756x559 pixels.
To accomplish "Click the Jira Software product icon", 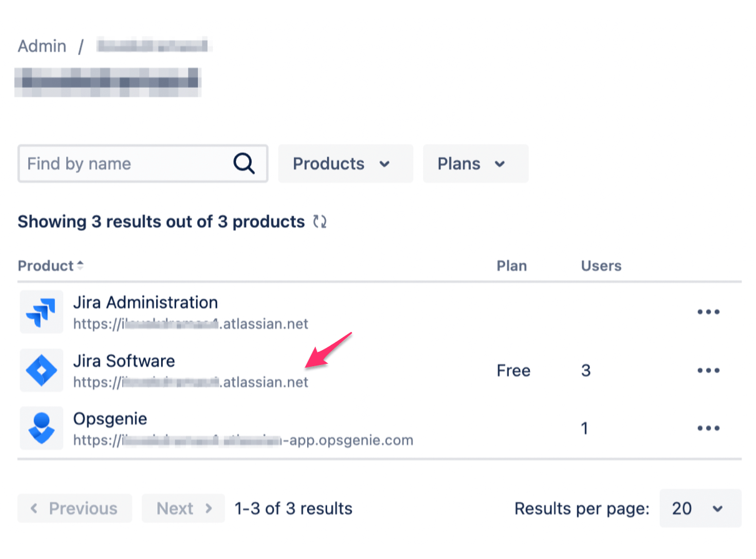I will coord(41,370).
